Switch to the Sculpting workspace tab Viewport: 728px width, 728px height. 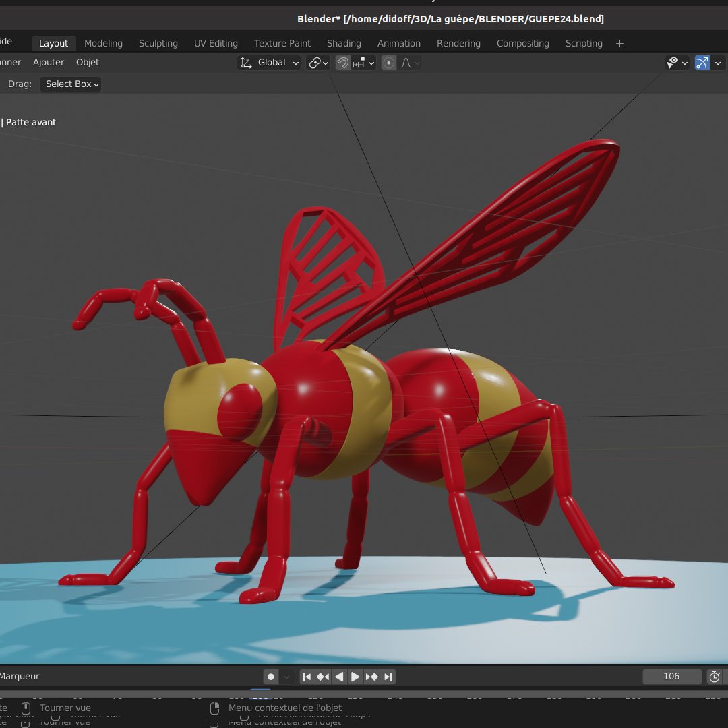point(158,43)
